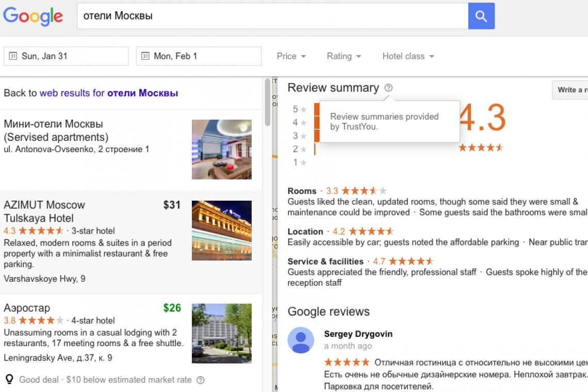Expand the Rating filter dropdown
588x392 pixels.
(344, 56)
